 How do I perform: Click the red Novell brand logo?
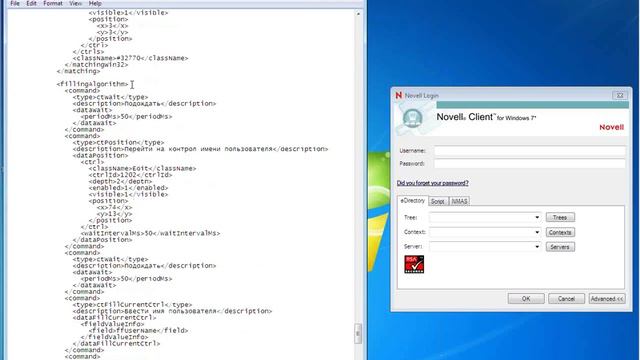(611, 127)
